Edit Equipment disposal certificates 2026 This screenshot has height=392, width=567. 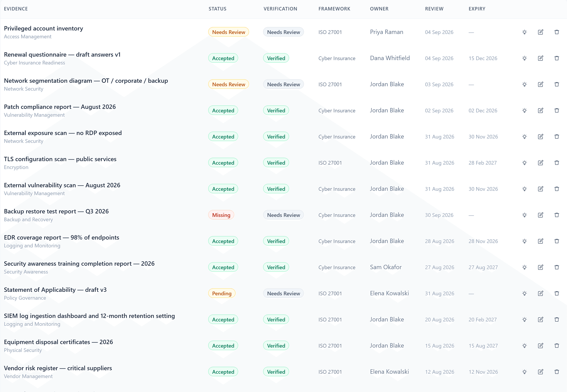[540, 346]
